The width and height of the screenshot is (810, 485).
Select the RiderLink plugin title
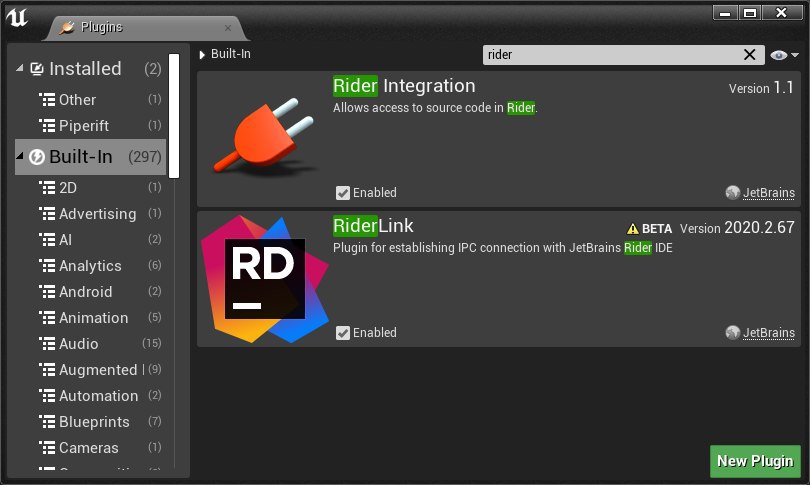373,226
